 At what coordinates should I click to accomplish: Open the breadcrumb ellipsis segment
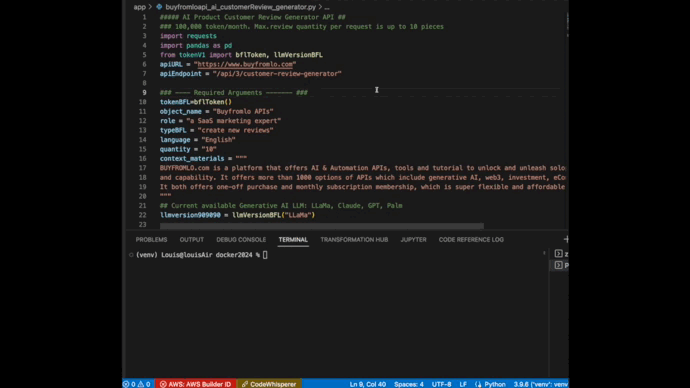[x=327, y=7]
